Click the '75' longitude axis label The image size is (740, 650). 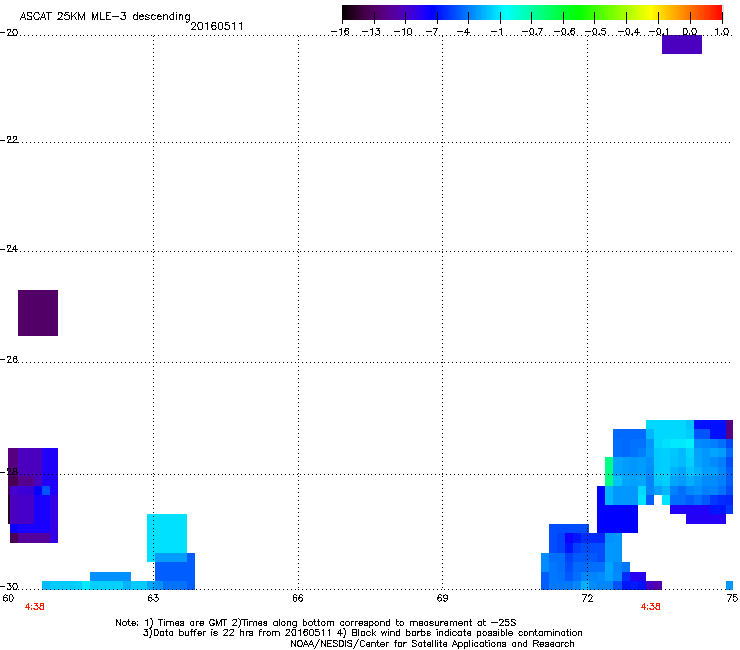732,599
